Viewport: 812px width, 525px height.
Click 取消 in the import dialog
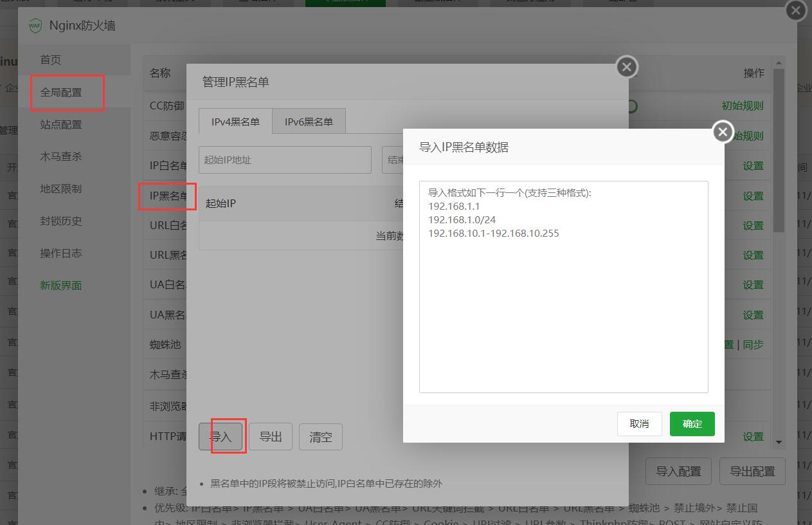(x=639, y=424)
